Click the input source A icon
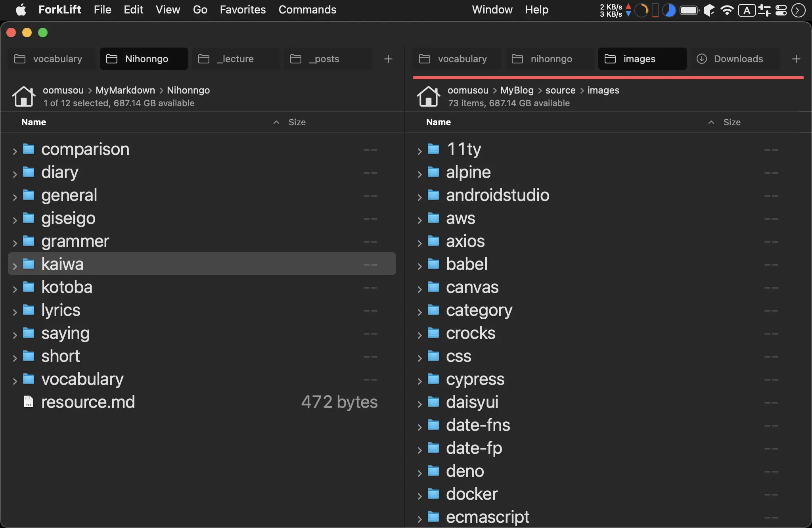Screen dimensions: 812x528 tap(747, 10)
